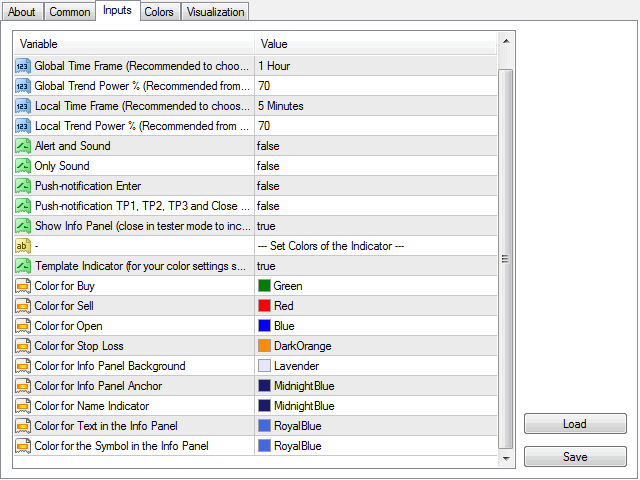Click the icon beside Global Trend Power %
The width and height of the screenshot is (640, 480).
pyautogui.click(x=23, y=86)
